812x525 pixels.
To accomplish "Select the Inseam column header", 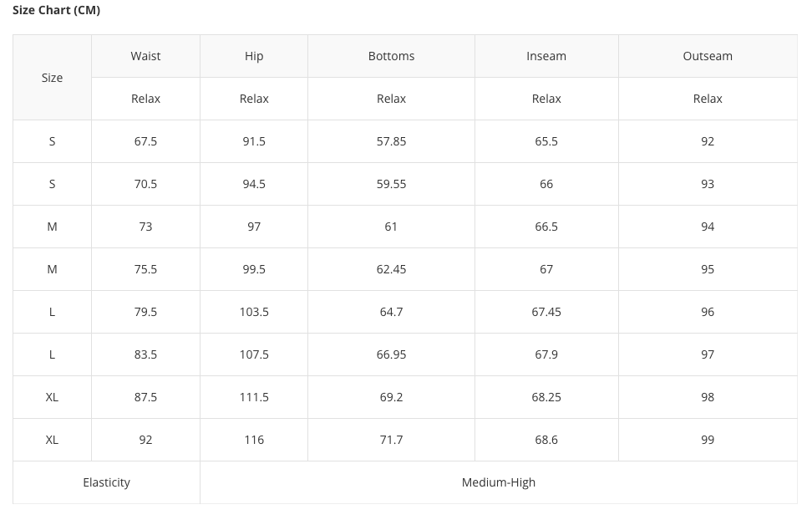I will pos(546,56).
